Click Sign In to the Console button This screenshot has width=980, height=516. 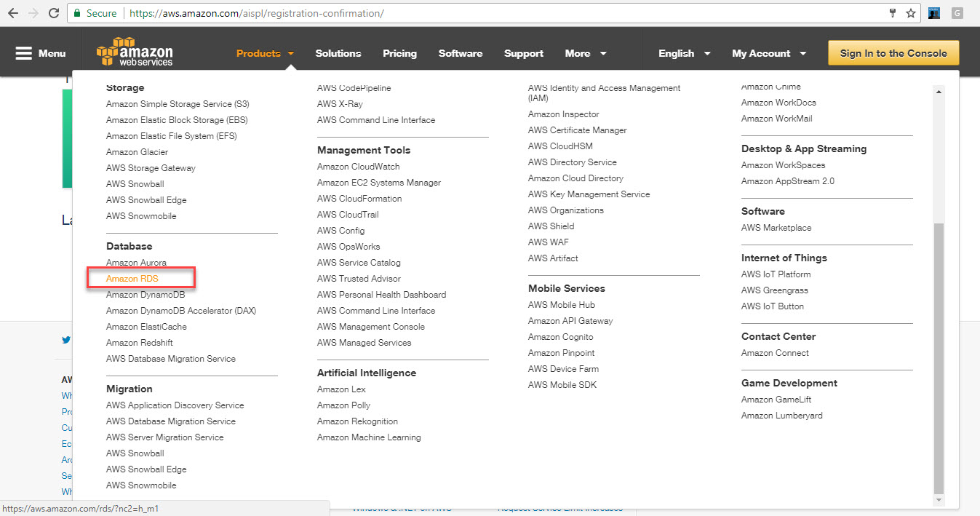pyautogui.click(x=893, y=53)
